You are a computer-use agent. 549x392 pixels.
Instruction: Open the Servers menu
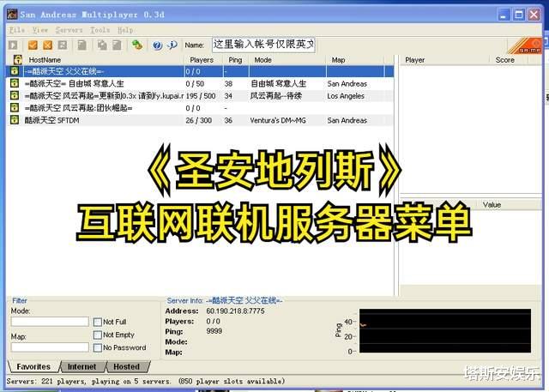click(x=69, y=30)
